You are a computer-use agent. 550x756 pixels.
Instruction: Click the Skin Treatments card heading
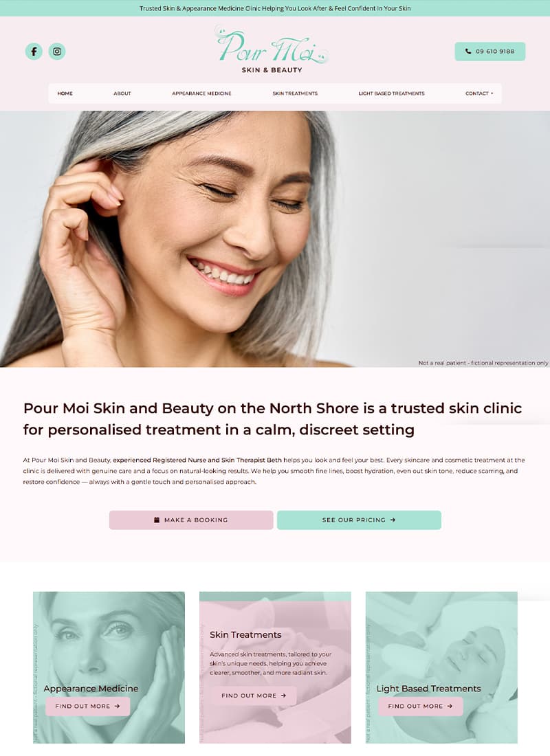245,634
